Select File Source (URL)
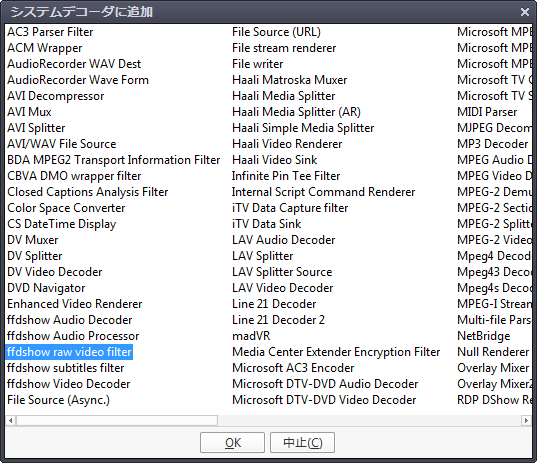The image size is (537, 463). point(276,32)
